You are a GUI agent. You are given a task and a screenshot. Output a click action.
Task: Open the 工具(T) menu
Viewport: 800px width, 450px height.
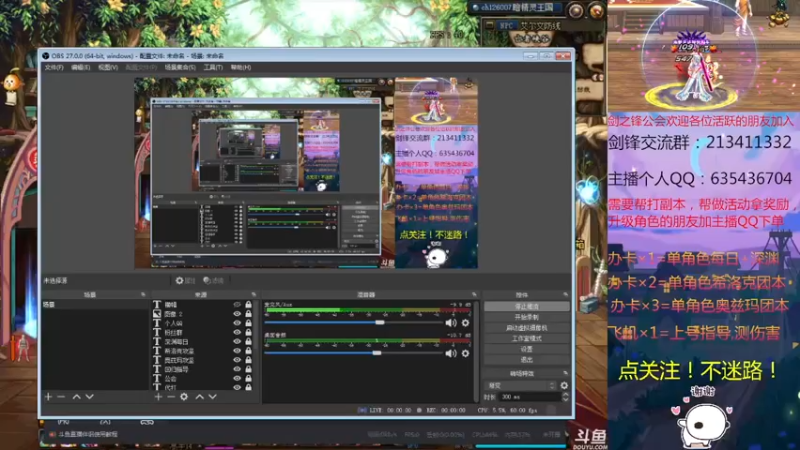(213, 67)
